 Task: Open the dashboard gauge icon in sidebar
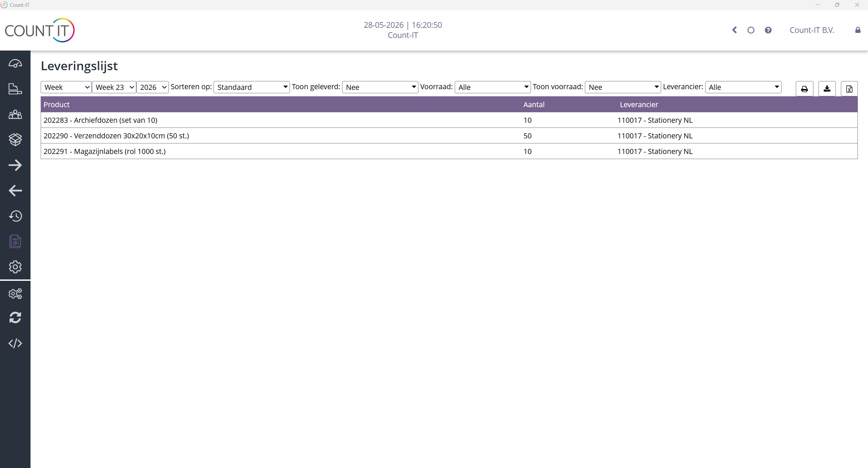pos(15,63)
